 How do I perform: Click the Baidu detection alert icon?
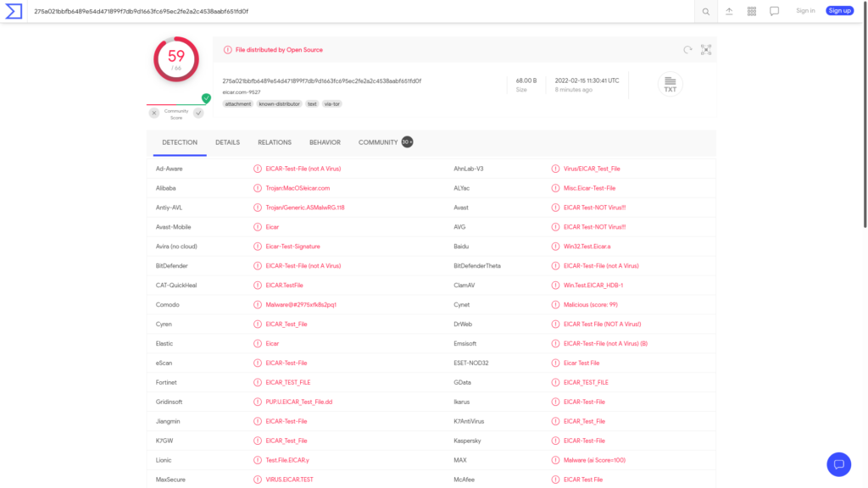(555, 247)
